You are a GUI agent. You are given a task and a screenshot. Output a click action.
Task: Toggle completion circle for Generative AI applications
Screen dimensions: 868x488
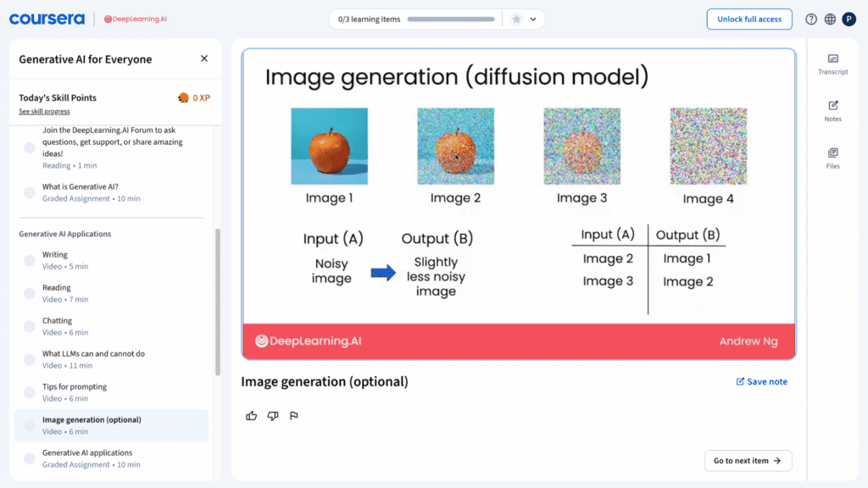pos(30,458)
